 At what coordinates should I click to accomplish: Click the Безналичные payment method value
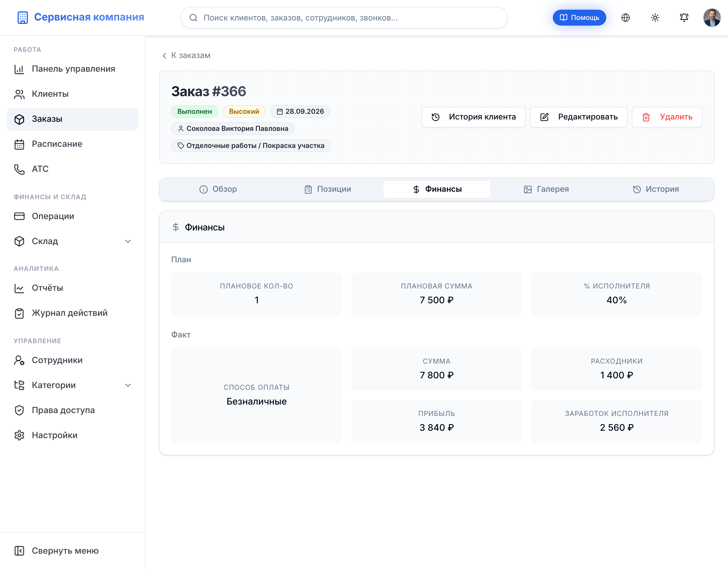point(257,401)
